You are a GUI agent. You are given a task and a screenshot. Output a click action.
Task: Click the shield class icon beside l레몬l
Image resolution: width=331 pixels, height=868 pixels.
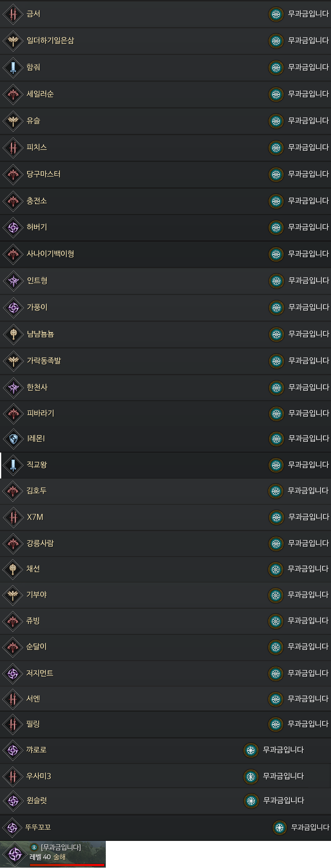(13, 439)
